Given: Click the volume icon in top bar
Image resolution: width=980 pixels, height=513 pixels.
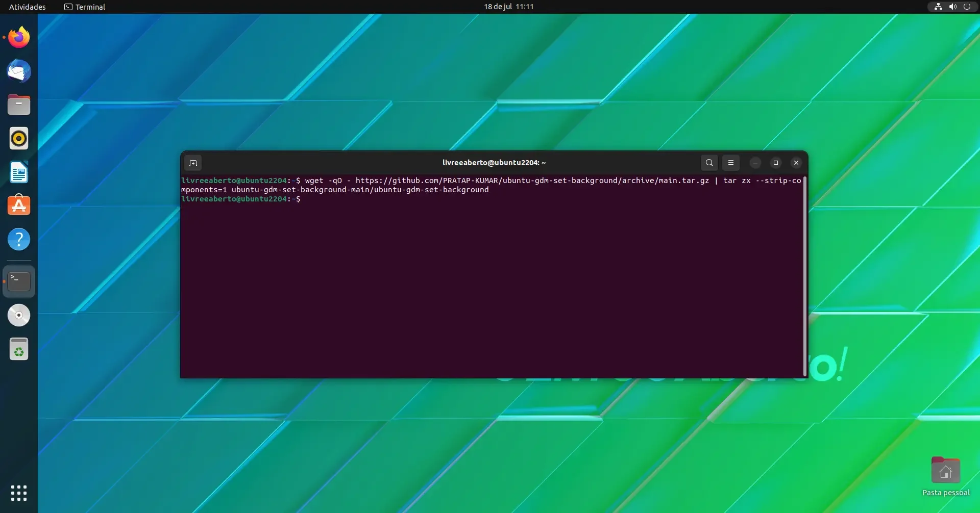Looking at the screenshot, I should pos(952,7).
